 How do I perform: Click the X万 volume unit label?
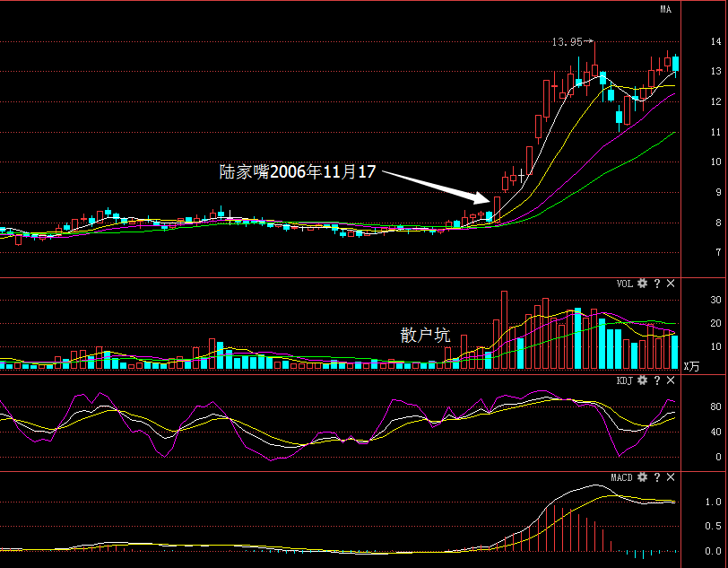point(691,366)
